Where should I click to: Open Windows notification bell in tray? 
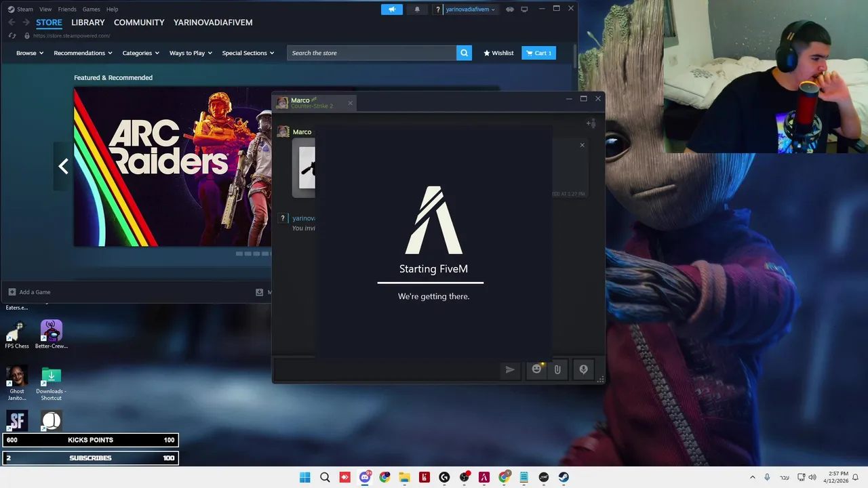point(856,477)
